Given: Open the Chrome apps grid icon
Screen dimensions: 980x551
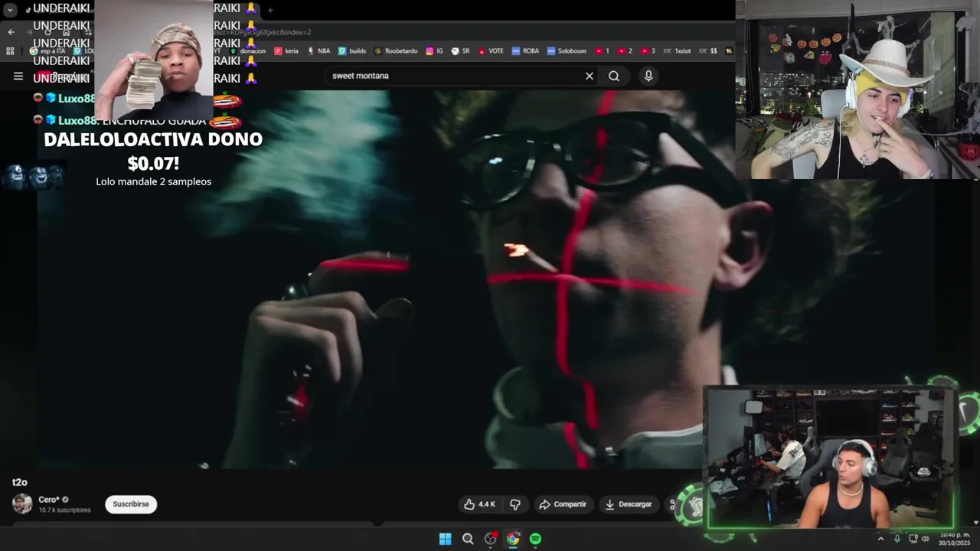Looking at the screenshot, I should click(x=10, y=51).
